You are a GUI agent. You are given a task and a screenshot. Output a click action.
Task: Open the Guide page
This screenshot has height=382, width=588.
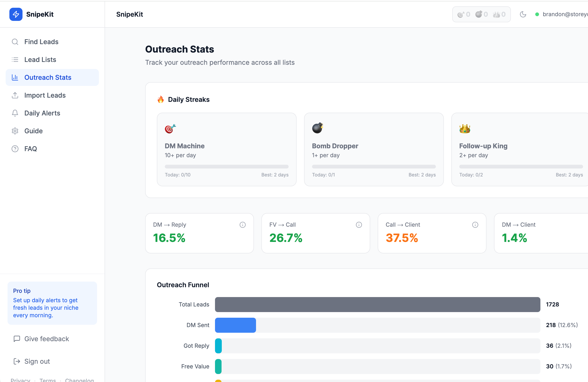[x=33, y=131]
